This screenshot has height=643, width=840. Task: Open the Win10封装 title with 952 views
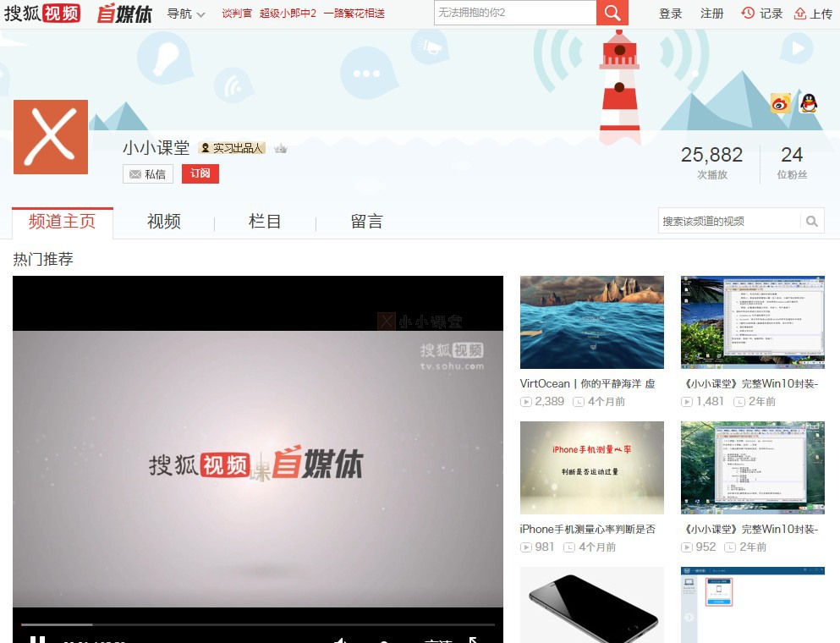coord(750,530)
